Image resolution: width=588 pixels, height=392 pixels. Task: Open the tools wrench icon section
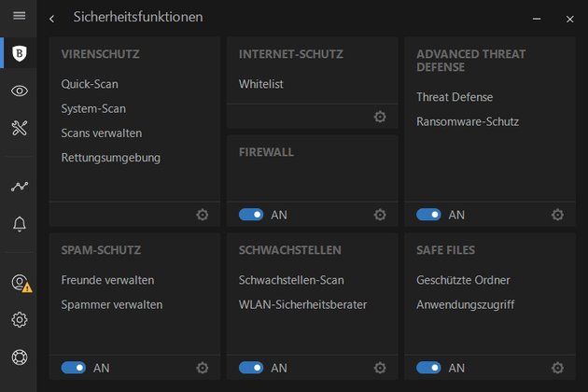pyautogui.click(x=19, y=128)
